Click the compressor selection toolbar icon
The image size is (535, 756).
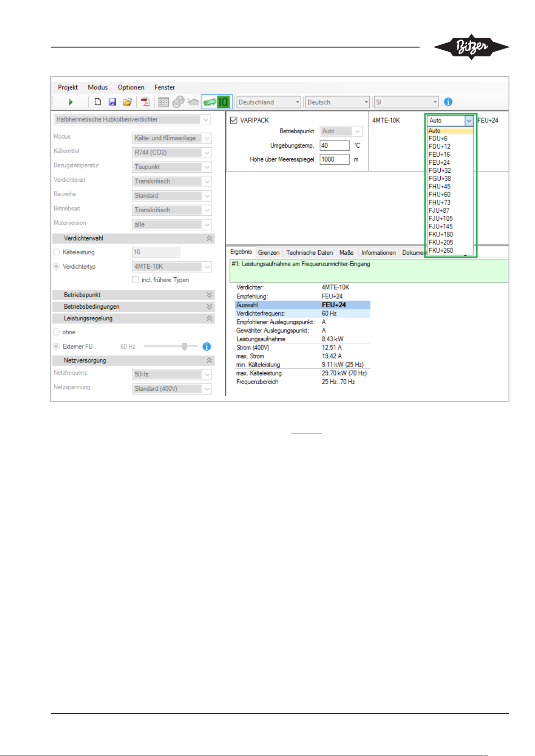(x=178, y=102)
